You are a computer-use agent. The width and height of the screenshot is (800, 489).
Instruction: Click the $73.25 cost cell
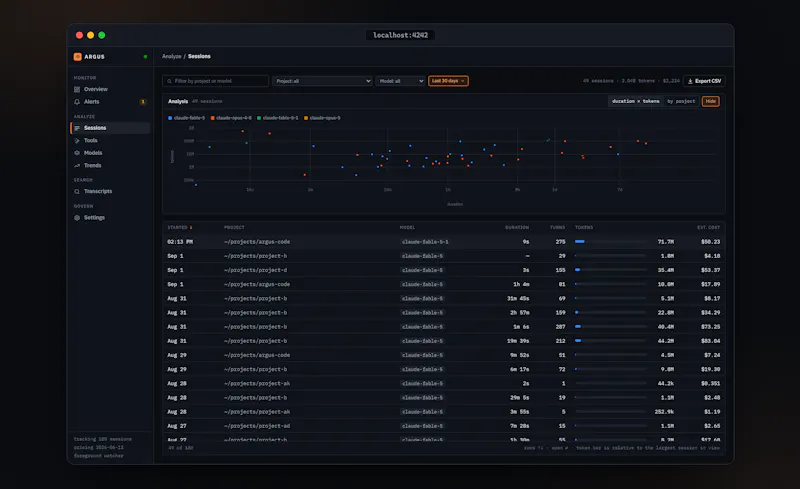coord(710,327)
